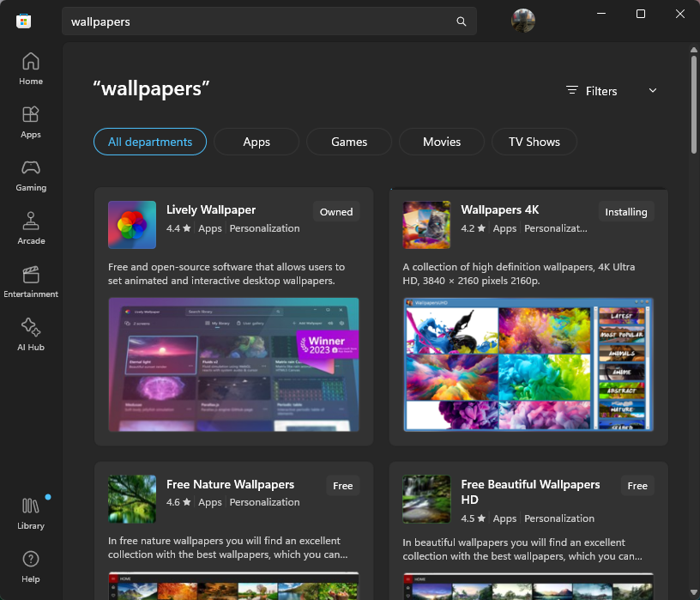Open the Home section in the sidebar
The height and width of the screenshot is (600, 700).
click(x=30, y=68)
